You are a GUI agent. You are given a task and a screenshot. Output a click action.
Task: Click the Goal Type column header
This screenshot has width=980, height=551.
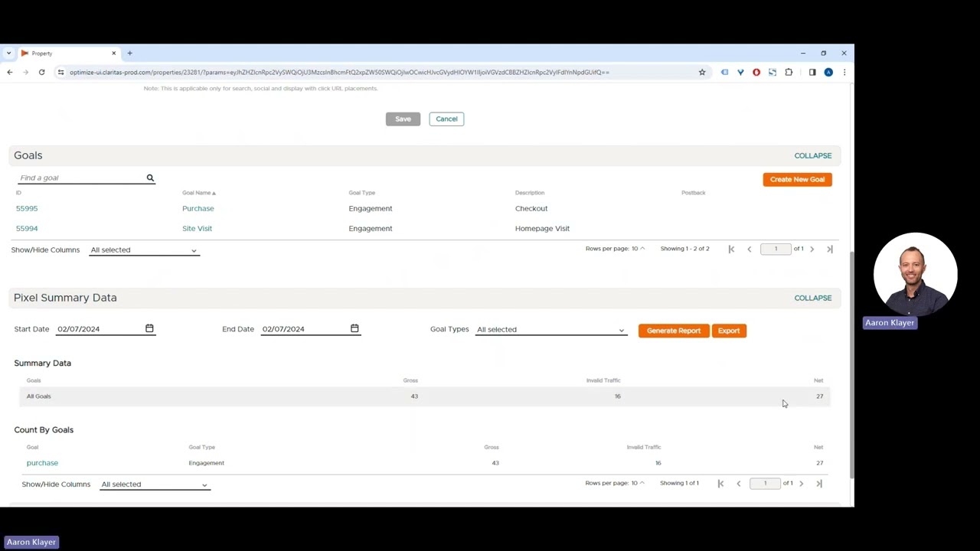click(362, 193)
